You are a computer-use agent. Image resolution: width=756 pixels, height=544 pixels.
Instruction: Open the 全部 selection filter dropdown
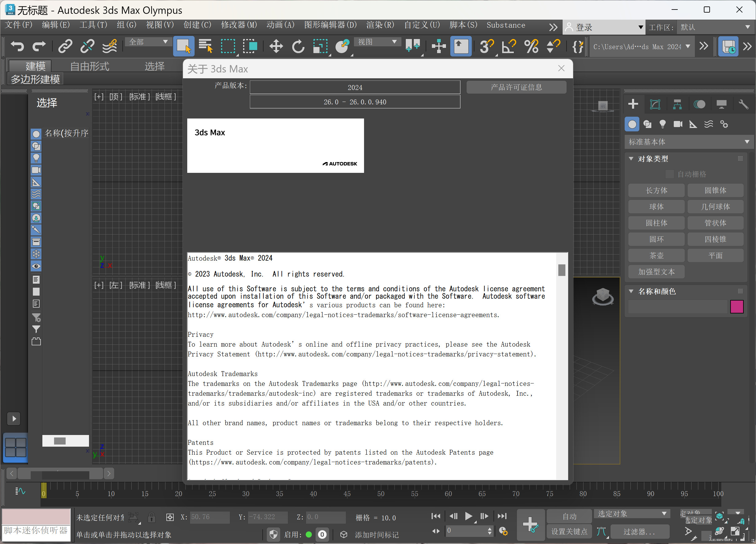(x=148, y=42)
